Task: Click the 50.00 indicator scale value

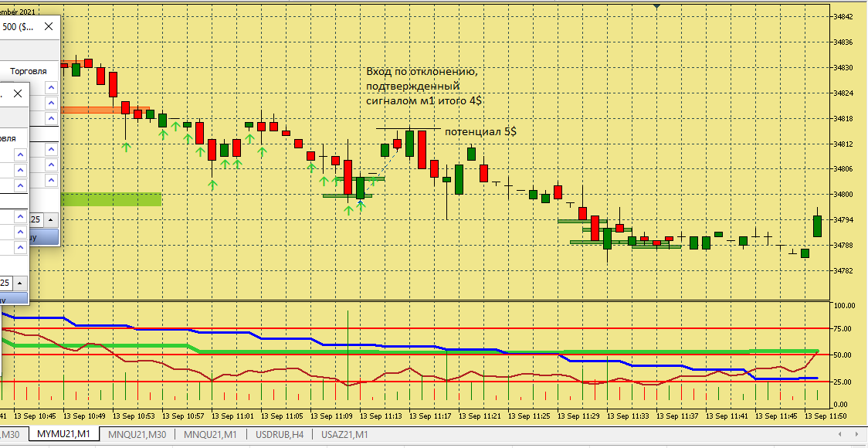Action: [844, 355]
